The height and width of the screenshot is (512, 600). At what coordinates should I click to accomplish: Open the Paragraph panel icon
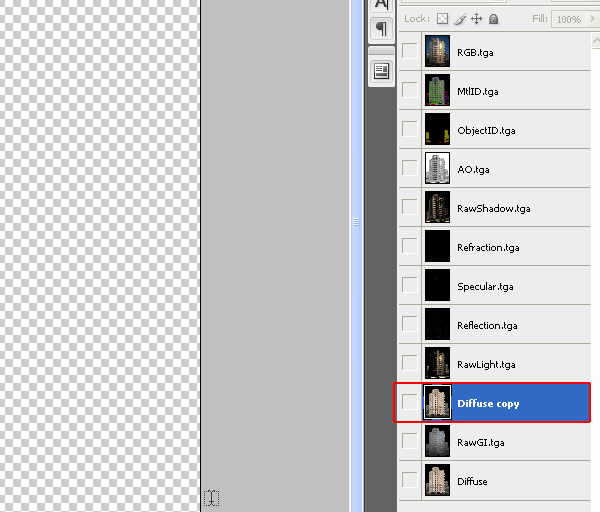(381, 29)
